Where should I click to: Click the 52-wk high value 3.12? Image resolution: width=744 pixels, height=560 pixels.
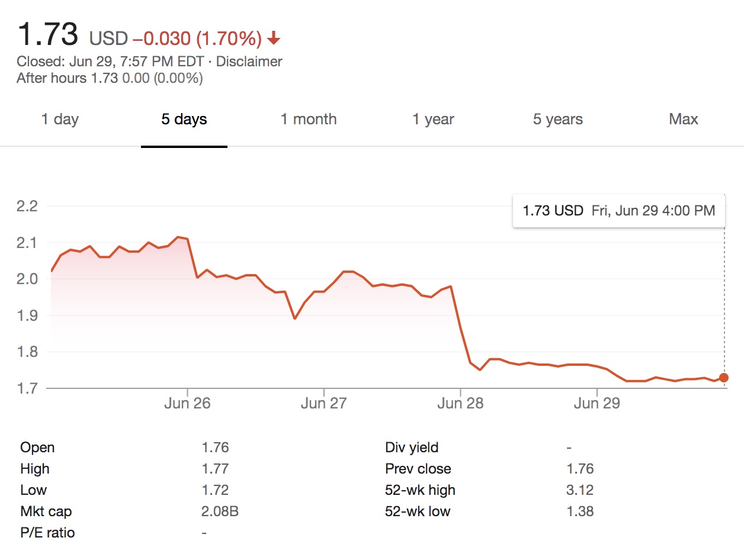(580, 490)
